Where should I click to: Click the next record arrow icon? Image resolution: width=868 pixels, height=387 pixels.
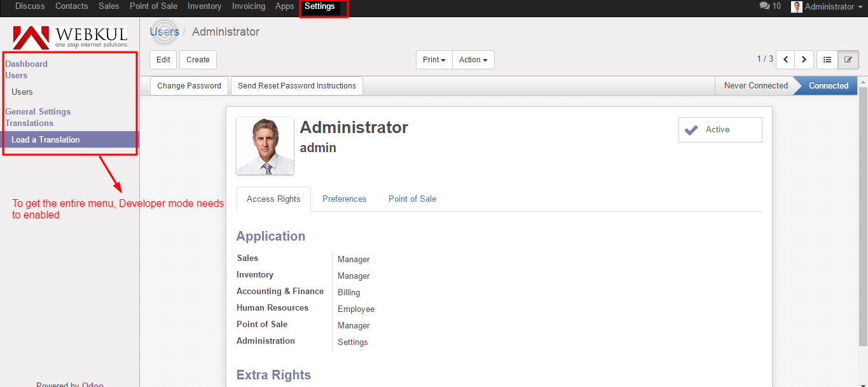[804, 60]
